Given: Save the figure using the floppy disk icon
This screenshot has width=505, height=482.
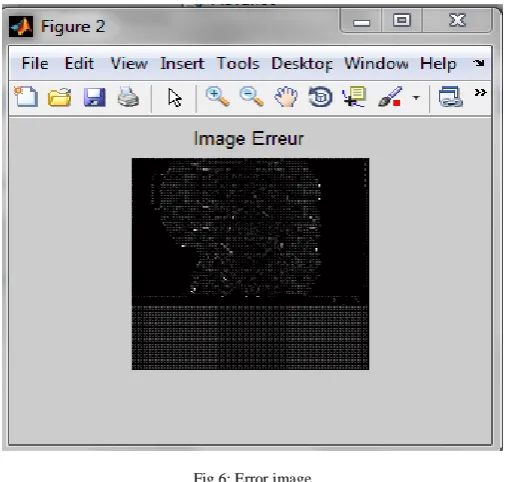Looking at the screenshot, I should click(95, 98).
